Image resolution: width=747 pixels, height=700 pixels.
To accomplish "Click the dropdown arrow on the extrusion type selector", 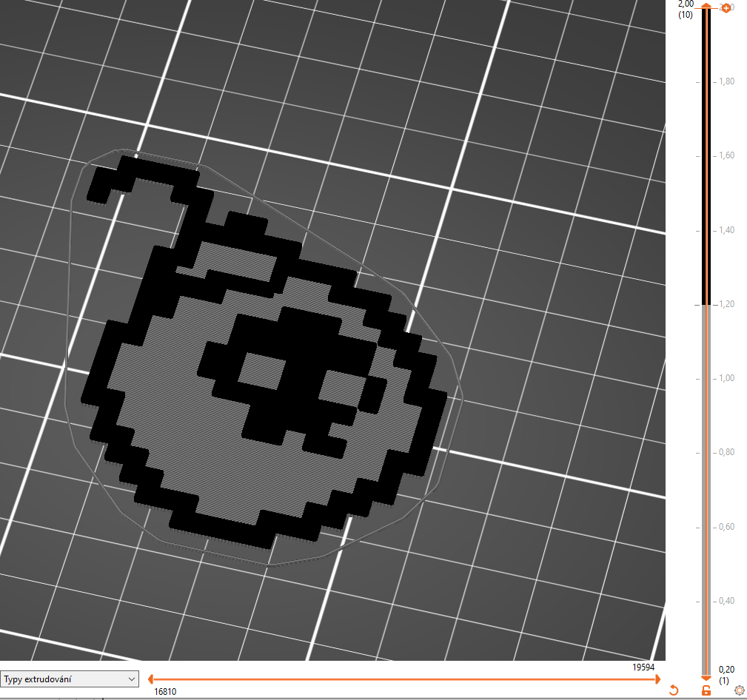I will (x=132, y=679).
